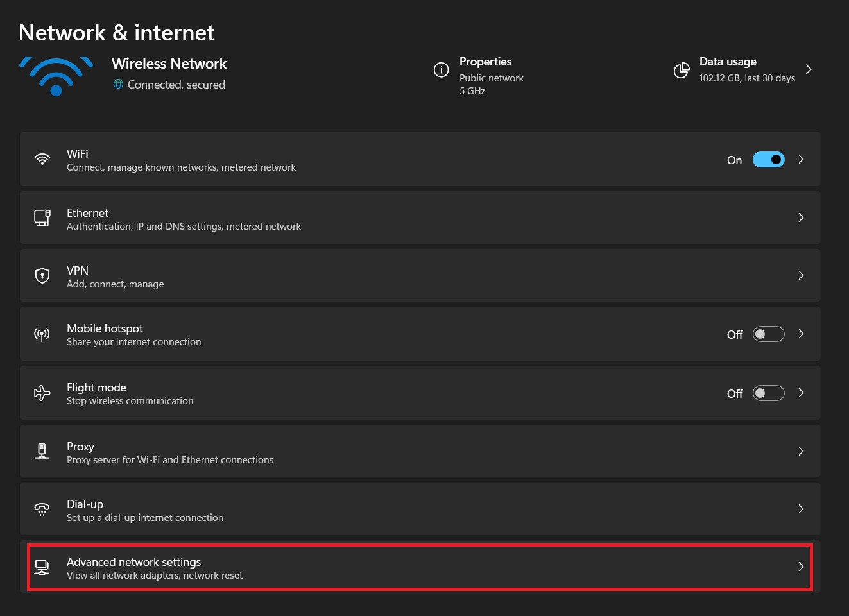Screen dimensions: 849x616
Task: Click the 102.12 GB, last 30 days text
Action: [x=747, y=78]
